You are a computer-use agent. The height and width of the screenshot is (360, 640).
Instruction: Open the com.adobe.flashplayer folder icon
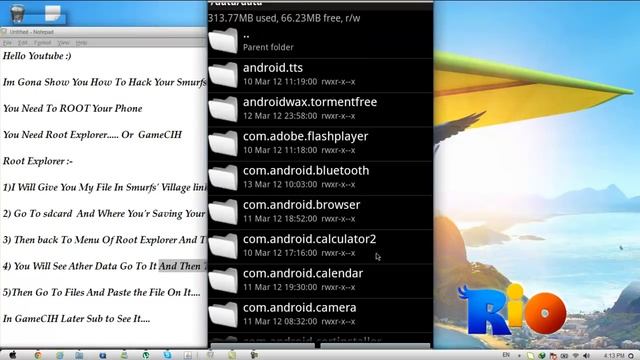click(223, 144)
